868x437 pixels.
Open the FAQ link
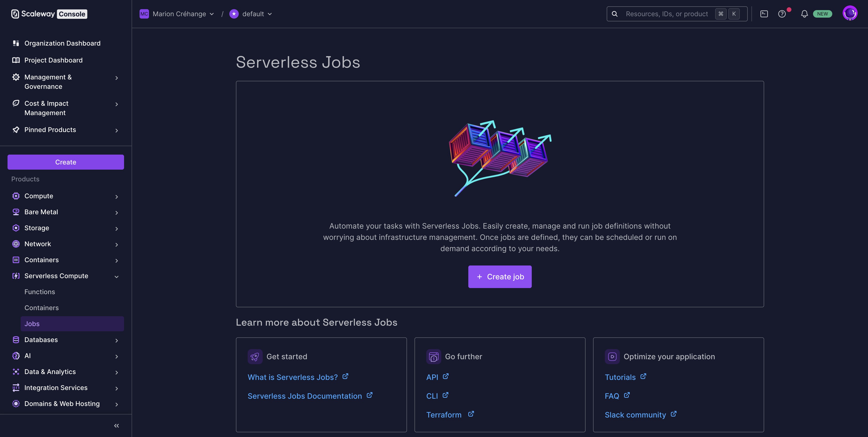click(617, 396)
